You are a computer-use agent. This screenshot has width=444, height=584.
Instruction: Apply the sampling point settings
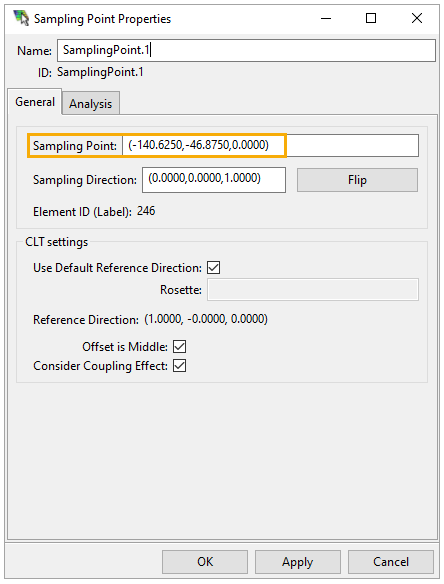[298, 562]
